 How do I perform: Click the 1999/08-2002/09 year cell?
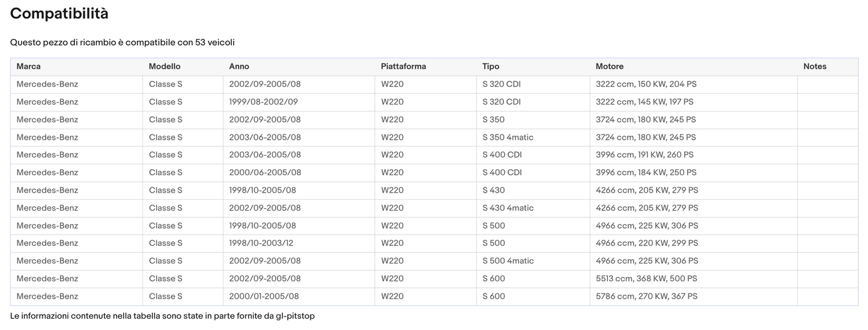(263, 102)
